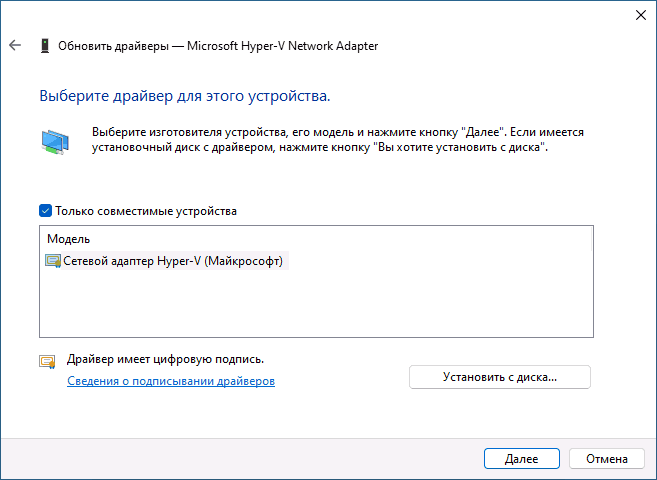The image size is (657, 480).
Task: Click the certificate icon in the Hyper-V adapter row
Action: (53, 261)
